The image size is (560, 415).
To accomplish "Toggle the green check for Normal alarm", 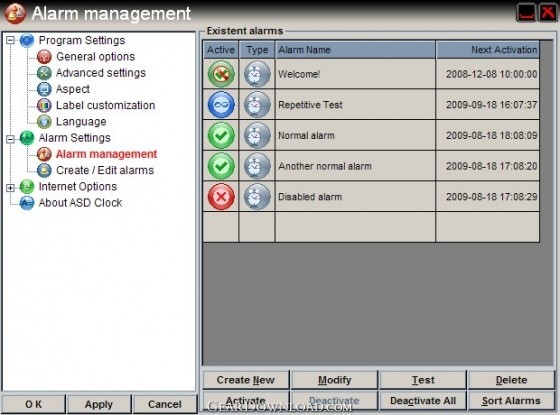I will click(x=221, y=136).
